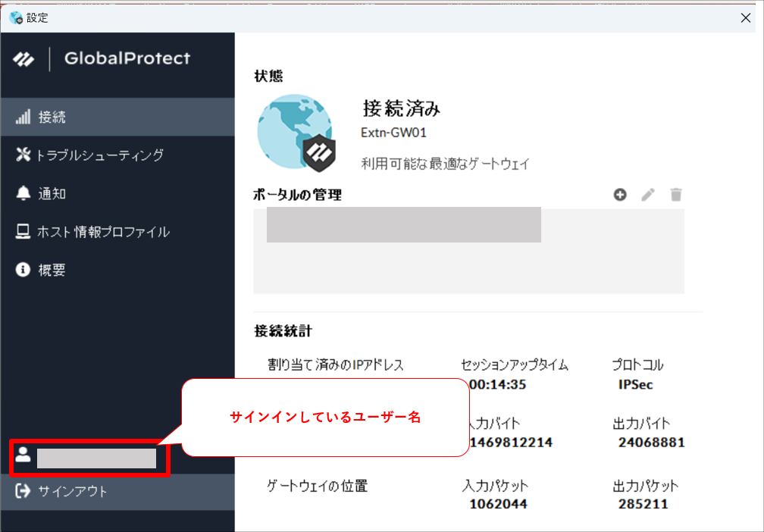Screen dimensions: 764x532
Task: Click the GlobalProtect title text
Action: [x=127, y=58]
